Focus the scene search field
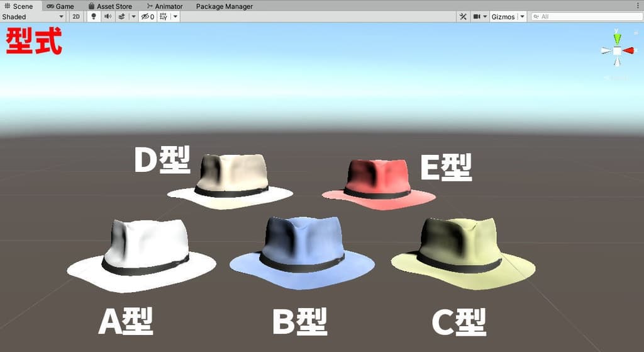Image resolution: width=644 pixels, height=352 pixels. 587,16
